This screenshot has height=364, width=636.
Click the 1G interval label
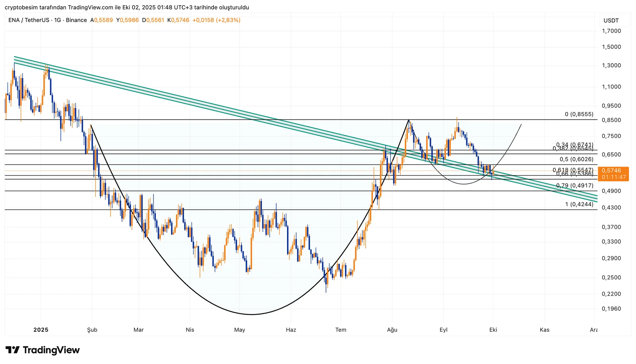coord(58,20)
